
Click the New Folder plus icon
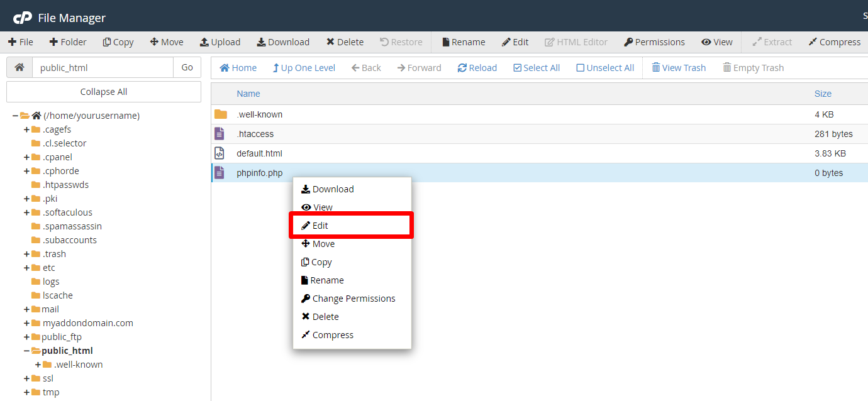click(x=53, y=42)
